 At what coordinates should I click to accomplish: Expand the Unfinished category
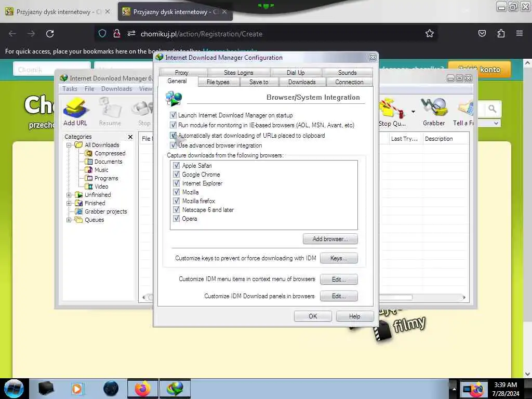pos(69,195)
